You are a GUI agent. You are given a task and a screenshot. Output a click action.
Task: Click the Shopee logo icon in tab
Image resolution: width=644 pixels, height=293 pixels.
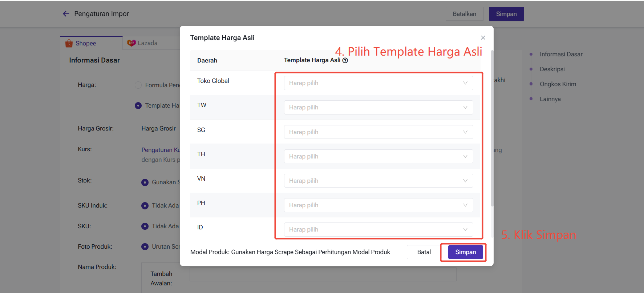point(69,44)
